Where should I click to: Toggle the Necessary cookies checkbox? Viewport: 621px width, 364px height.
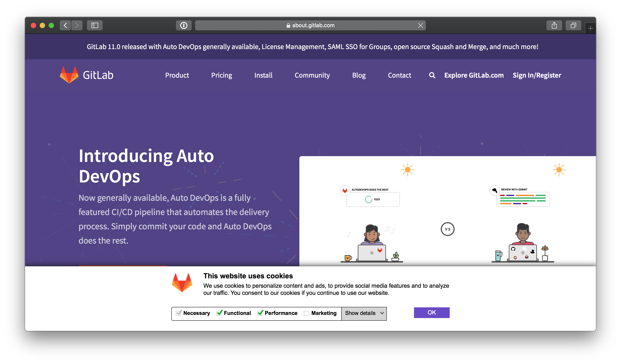coord(178,313)
